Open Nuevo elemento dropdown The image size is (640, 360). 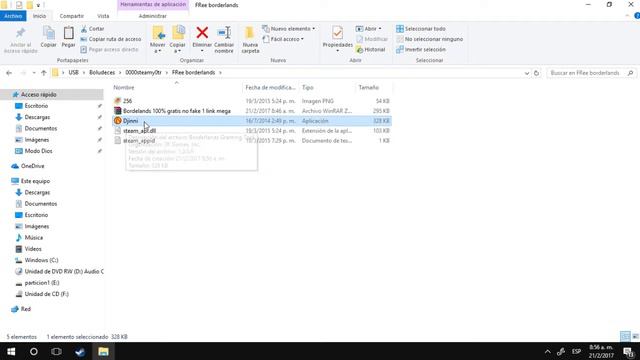(x=289, y=29)
